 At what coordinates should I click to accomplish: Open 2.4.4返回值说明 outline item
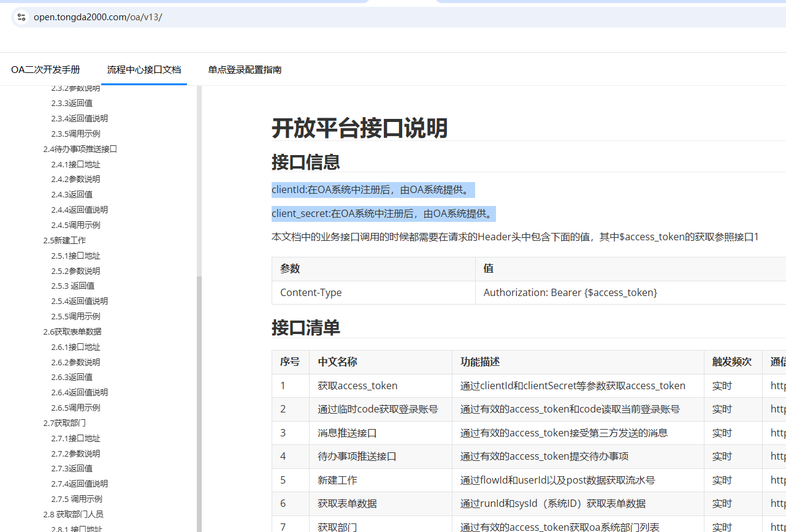point(79,210)
